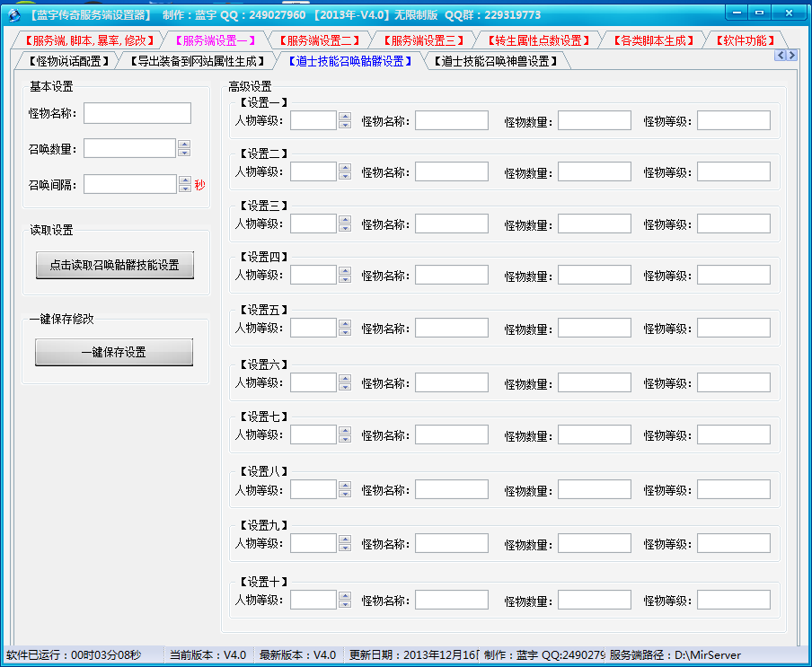Click 设置七 人物等级 spinner
The height and width of the screenshot is (667, 812).
[x=345, y=434]
